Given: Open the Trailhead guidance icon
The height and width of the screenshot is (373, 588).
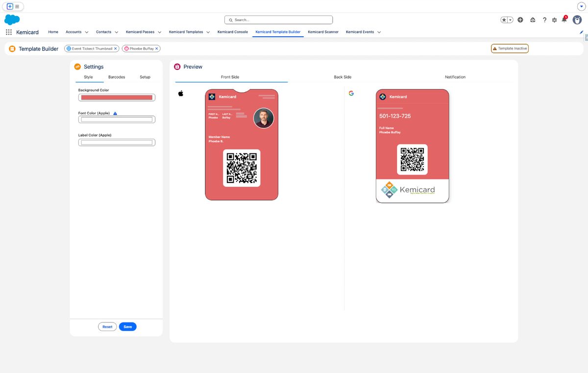Looking at the screenshot, I should coord(533,20).
